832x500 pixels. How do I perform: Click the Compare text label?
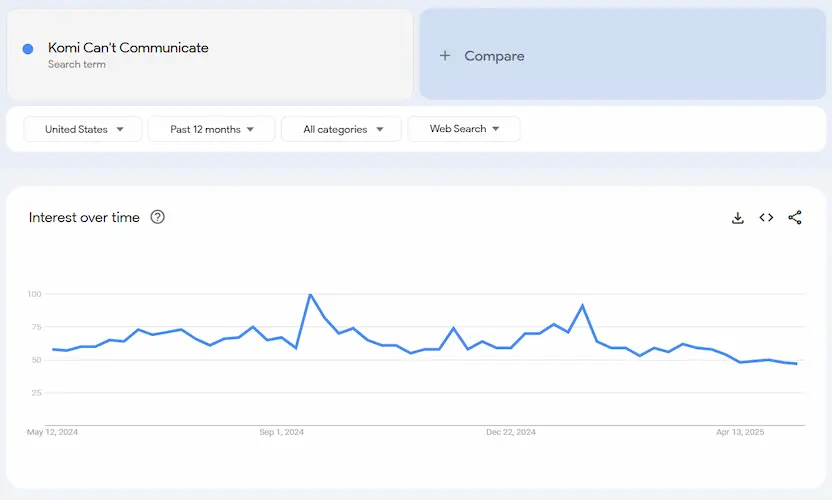click(494, 56)
